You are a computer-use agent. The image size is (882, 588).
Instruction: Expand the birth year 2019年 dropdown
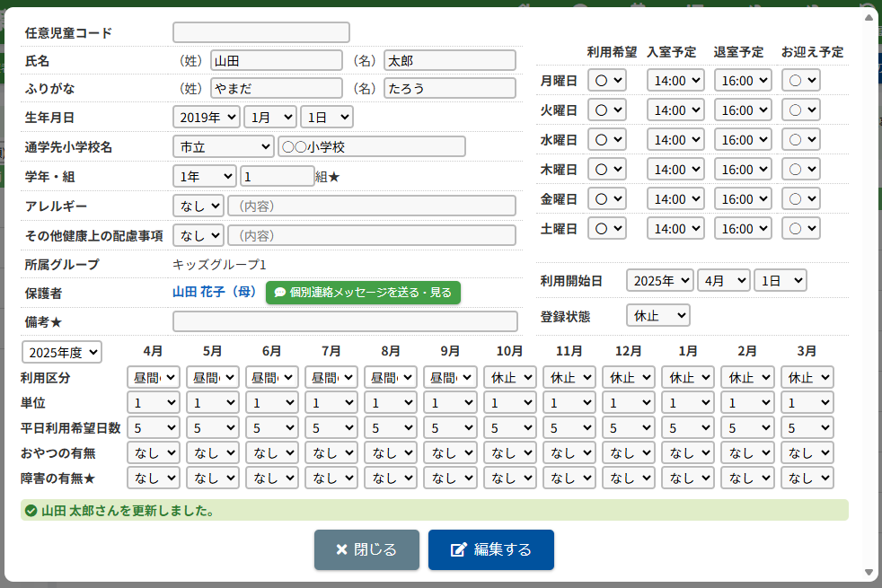coord(207,117)
